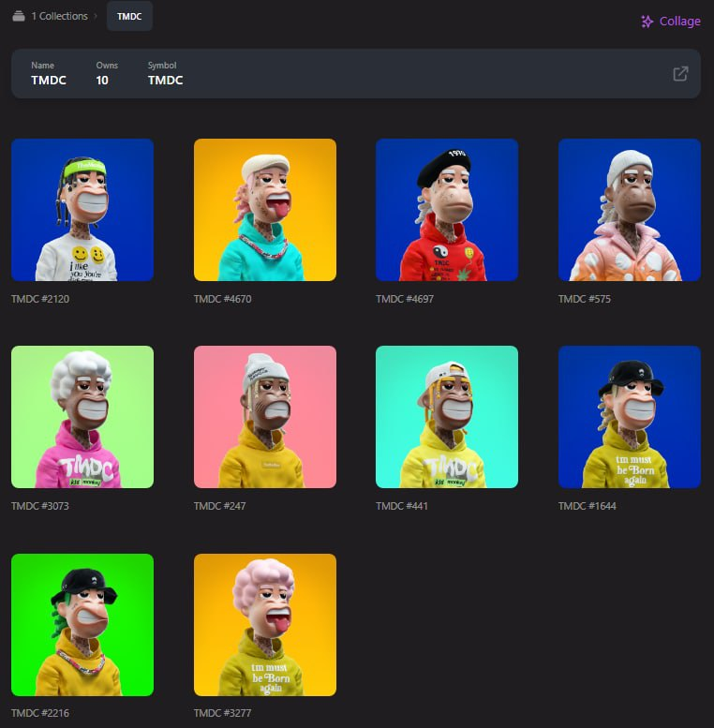Open TMDC #3277 thumbnail

(x=265, y=625)
